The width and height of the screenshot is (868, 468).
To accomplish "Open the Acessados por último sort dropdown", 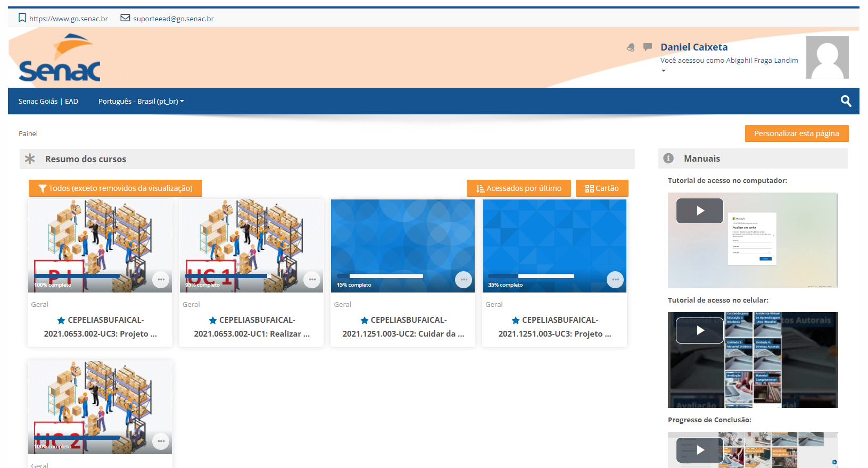I will [519, 188].
